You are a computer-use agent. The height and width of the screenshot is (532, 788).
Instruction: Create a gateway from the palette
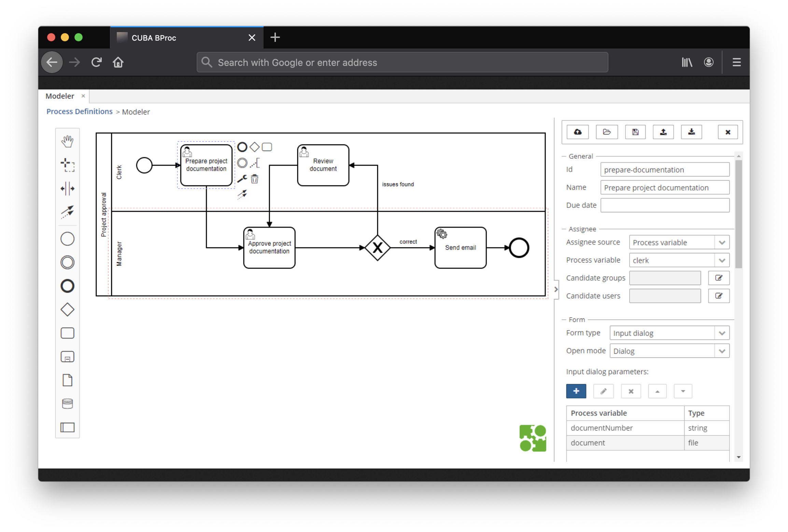coord(67,310)
